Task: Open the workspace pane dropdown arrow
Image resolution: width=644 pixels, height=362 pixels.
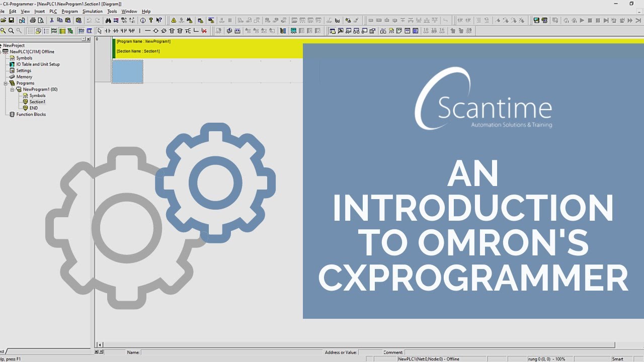Action: point(84,39)
